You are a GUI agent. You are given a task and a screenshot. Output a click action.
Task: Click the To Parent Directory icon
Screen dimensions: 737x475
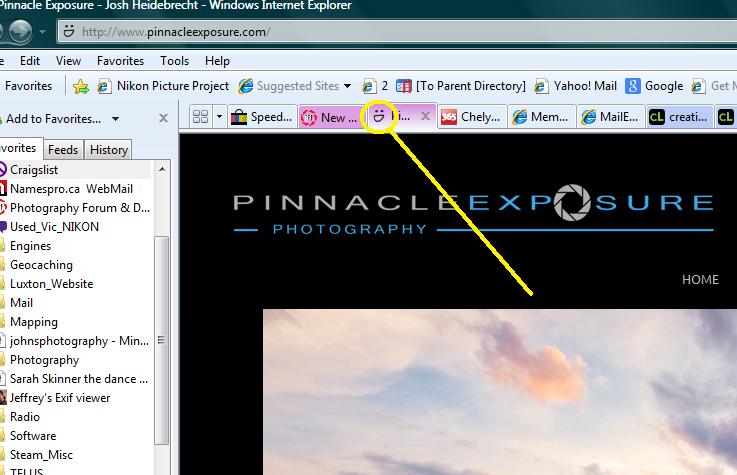coord(404,86)
